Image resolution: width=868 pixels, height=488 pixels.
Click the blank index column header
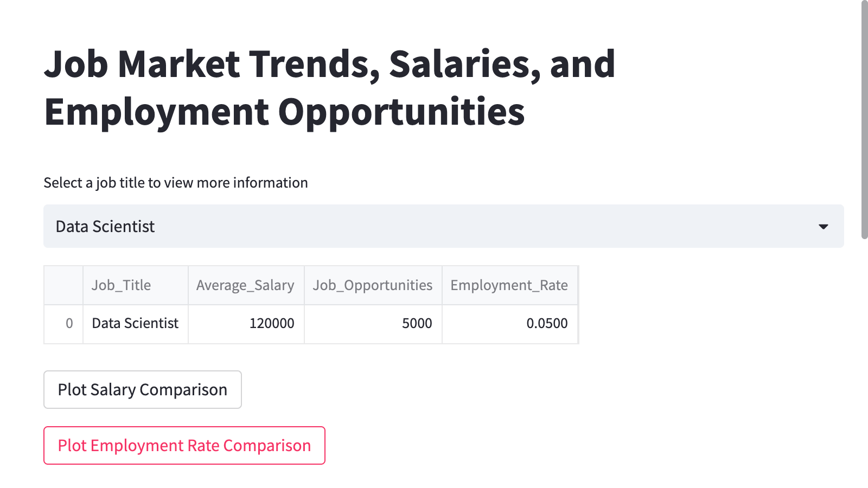(x=63, y=285)
